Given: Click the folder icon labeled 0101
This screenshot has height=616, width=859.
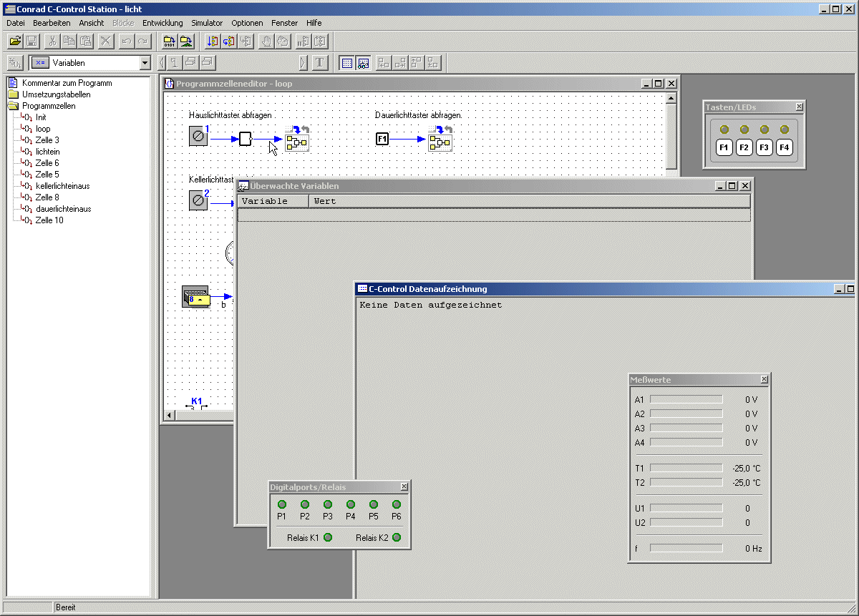Looking at the screenshot, I should click(169, 41).
